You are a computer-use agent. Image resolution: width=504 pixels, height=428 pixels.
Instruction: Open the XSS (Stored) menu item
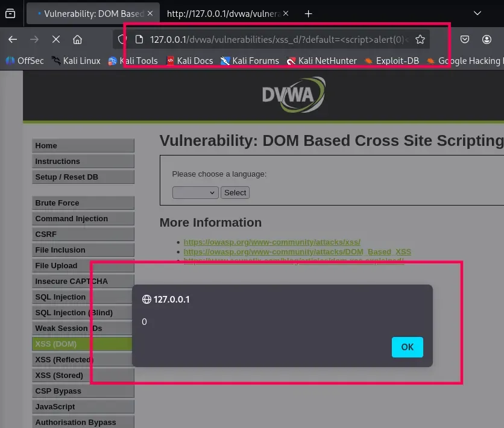pos(83,376)
